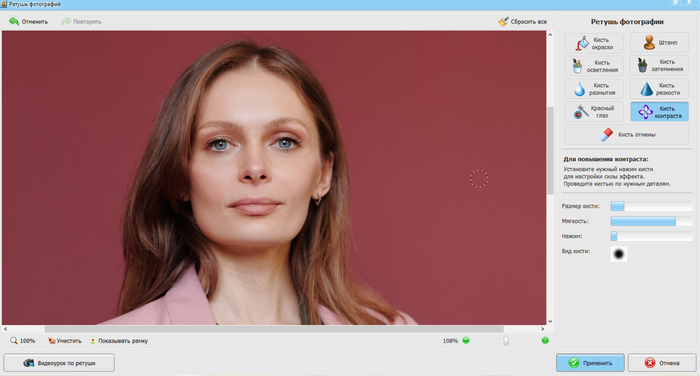Viewport: 700px width, 376px height.
Task: Click the Отменить undo arrow
Action: click(29, 21)
